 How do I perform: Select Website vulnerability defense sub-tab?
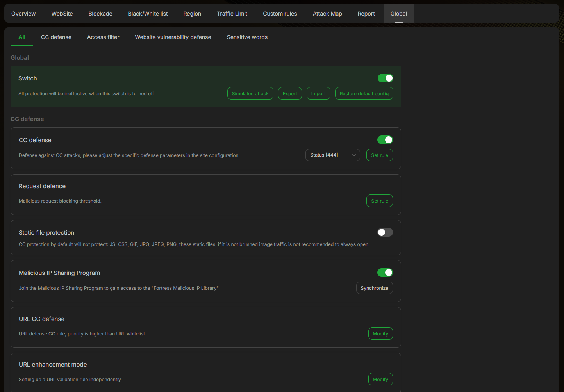click(173, 37)
